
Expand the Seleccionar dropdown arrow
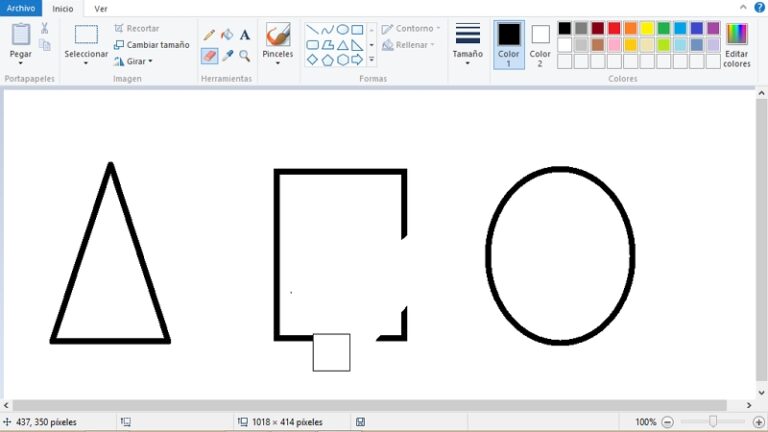click(86, 63)
